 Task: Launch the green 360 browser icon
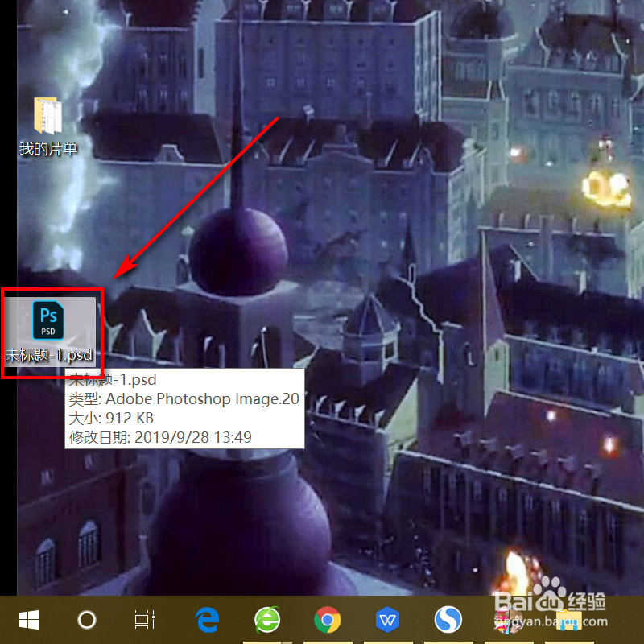pyautogui.click(x=267, y=620)
